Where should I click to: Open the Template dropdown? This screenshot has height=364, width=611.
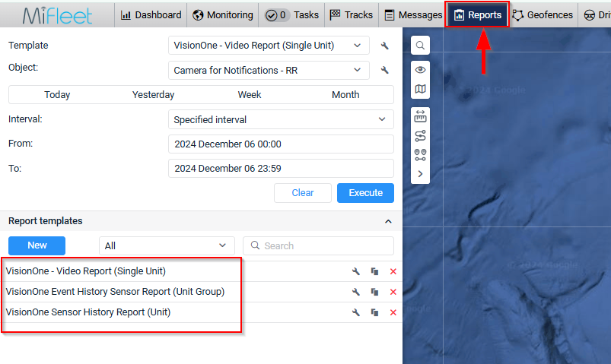[269, 46]
